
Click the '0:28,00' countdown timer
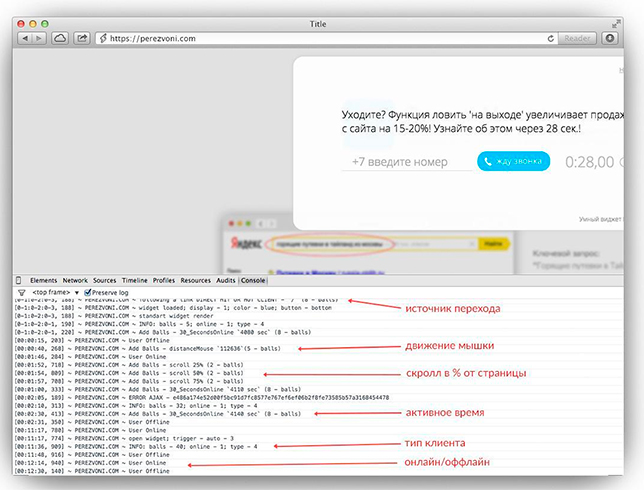click(590, 162)
